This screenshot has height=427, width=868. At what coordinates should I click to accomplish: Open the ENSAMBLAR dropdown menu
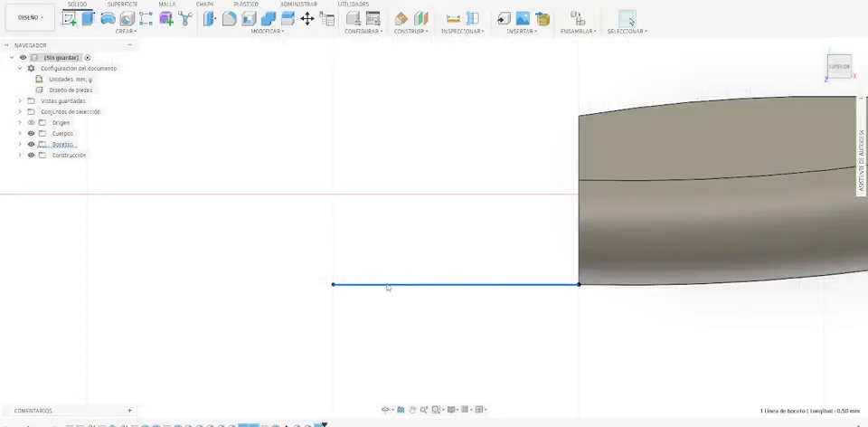[578, 32]
